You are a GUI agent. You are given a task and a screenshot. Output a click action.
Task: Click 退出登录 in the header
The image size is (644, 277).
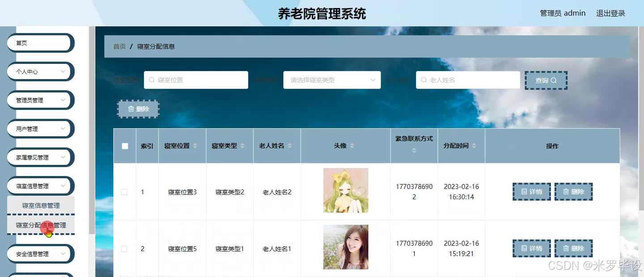pos(610,13)
